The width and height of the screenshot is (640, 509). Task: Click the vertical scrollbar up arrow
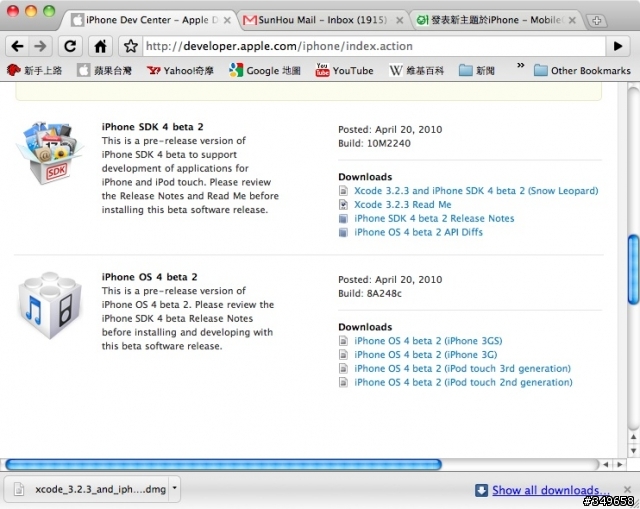coord(633,437)
